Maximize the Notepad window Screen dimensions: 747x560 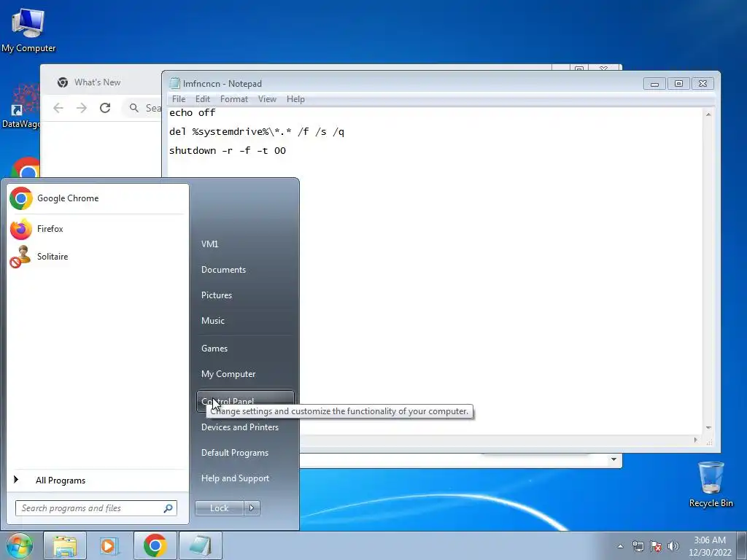pos(678,84)
